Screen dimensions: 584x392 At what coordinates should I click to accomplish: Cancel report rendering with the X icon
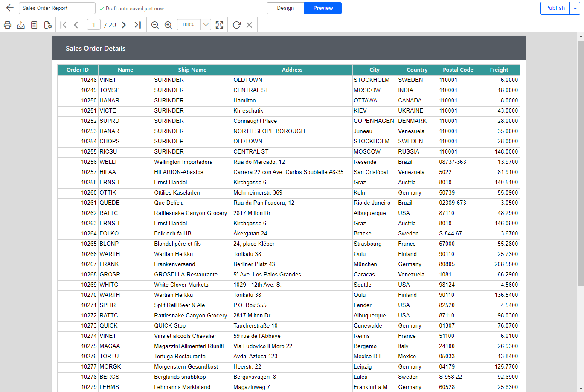pos(249,25)
